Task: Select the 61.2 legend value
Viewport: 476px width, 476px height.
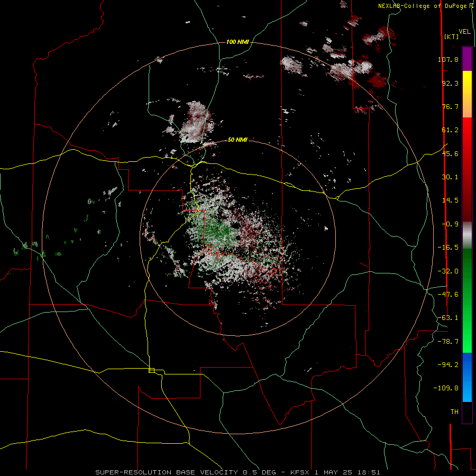Action: [x=450, y=130]
